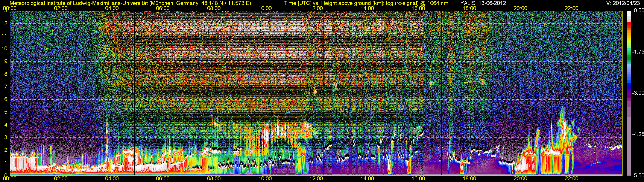Click the '6.' km height axis label

(6, 99)
